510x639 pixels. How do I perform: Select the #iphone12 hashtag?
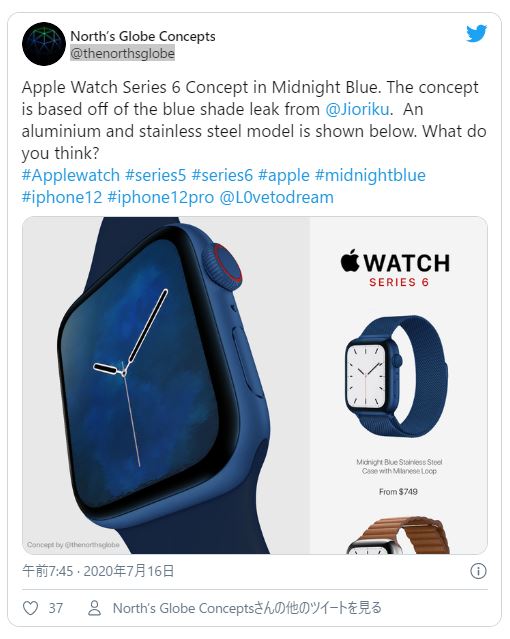[62, 197]
